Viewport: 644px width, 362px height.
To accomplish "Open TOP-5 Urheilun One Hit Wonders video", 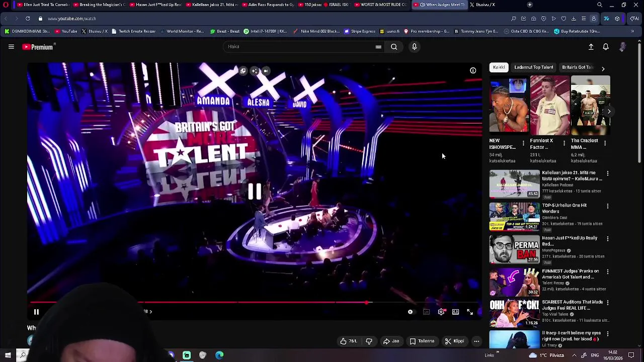I will point(514,216).
